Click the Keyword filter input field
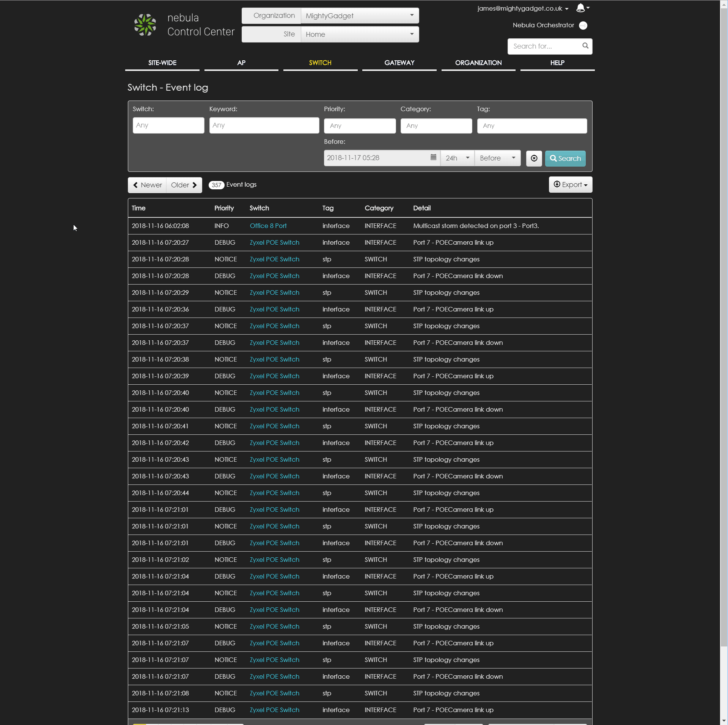The height and width of the screenshot is (725, 728). tap(264, 126)
